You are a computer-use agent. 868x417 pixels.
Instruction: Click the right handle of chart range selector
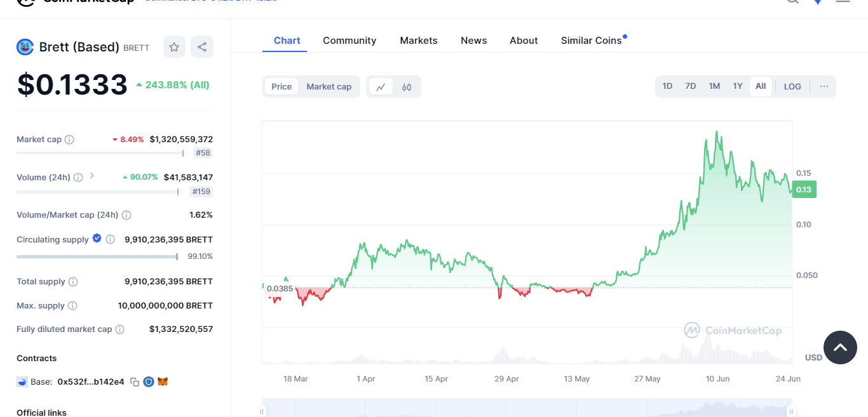(x=791, y=411)
